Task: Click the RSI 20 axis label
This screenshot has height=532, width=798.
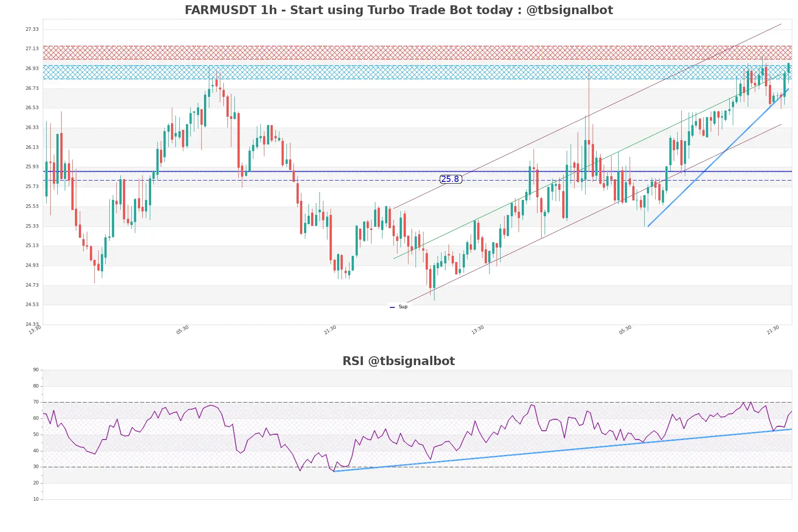Action: 36,483
